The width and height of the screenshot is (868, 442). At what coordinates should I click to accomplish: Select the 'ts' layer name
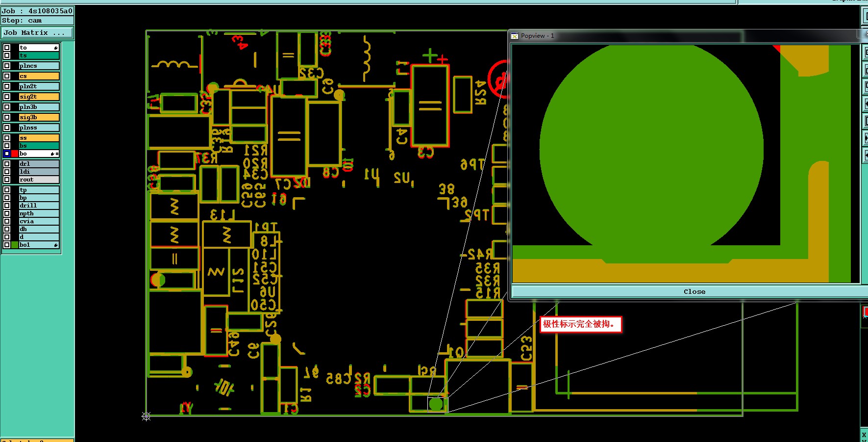tap(39, 55)
